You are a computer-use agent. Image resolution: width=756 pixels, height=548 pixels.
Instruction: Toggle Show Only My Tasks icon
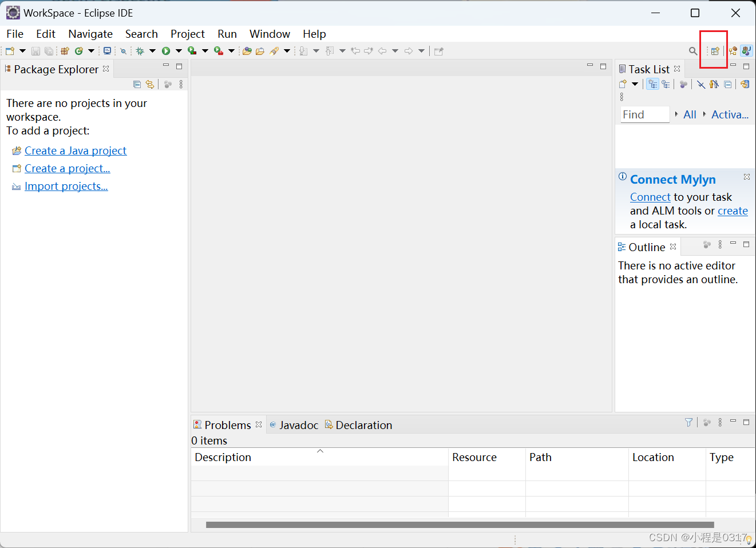[714, 84]
